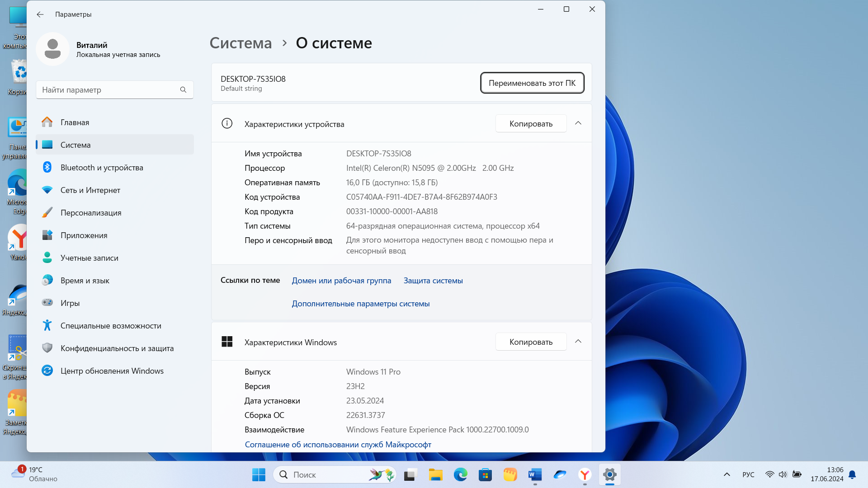868x488 pixels.
Task: Open Сеть и Интернет section
Action: tap(90, 190)
